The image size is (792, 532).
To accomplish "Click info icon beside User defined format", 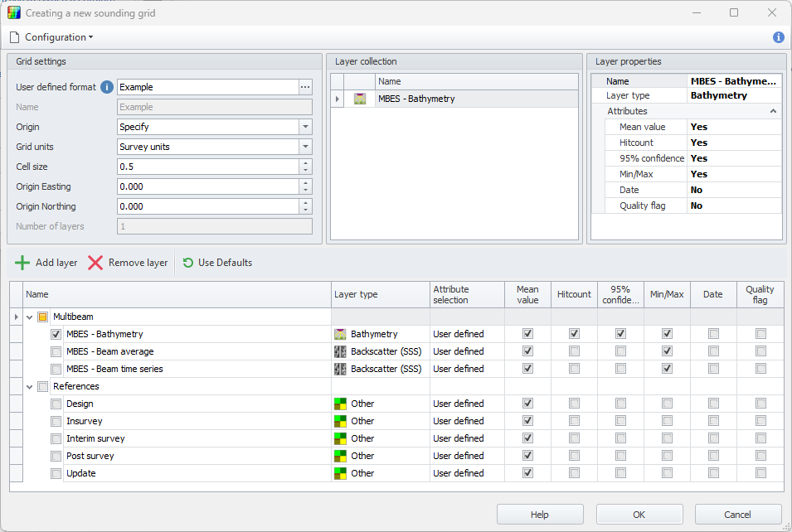I will [106, 87].
